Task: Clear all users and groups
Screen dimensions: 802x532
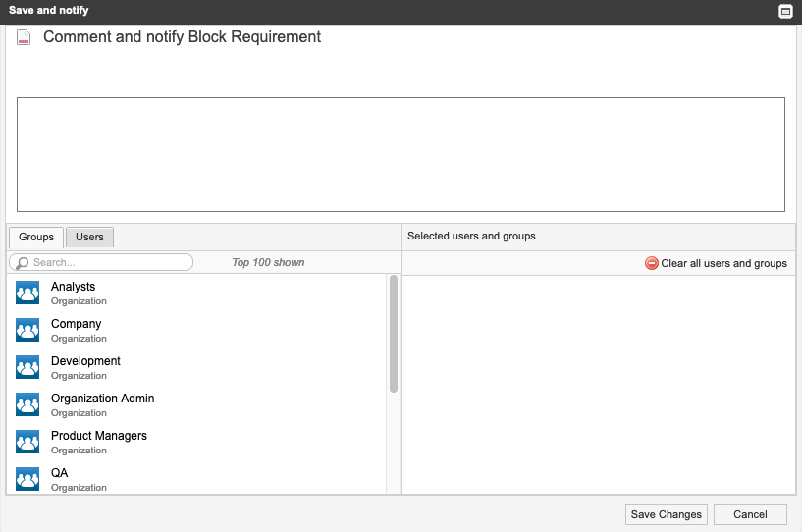Action: click(x=723, y=263)
